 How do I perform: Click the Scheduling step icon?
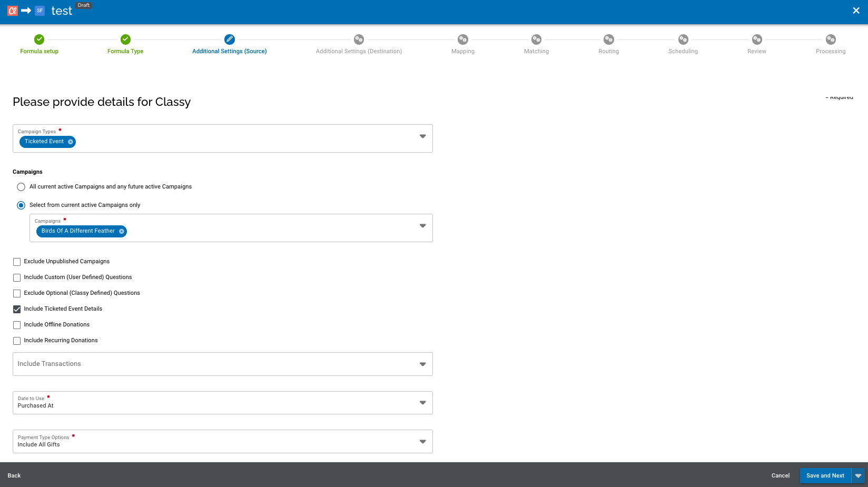[x=683, y=39]
